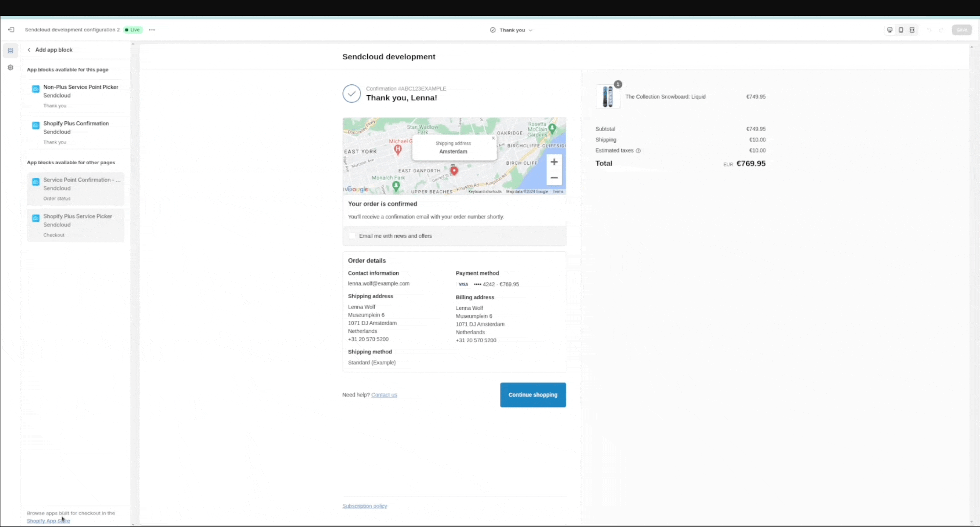Click Sendcloud development configuration 2 title
The image size is (980, 527).
72,30
